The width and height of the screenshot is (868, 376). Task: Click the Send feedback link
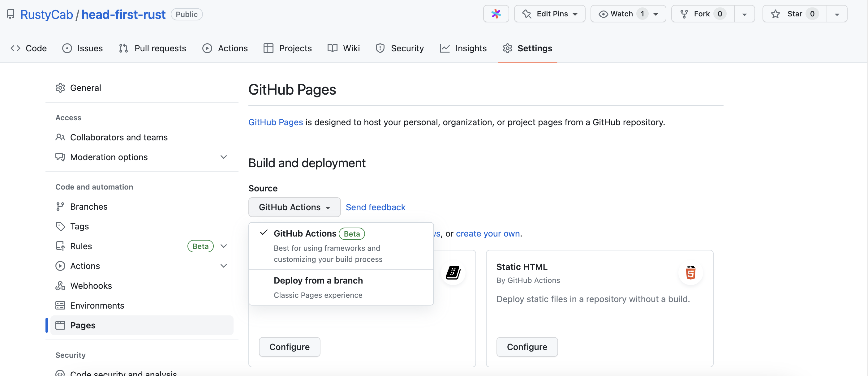[x=375, y=207]
